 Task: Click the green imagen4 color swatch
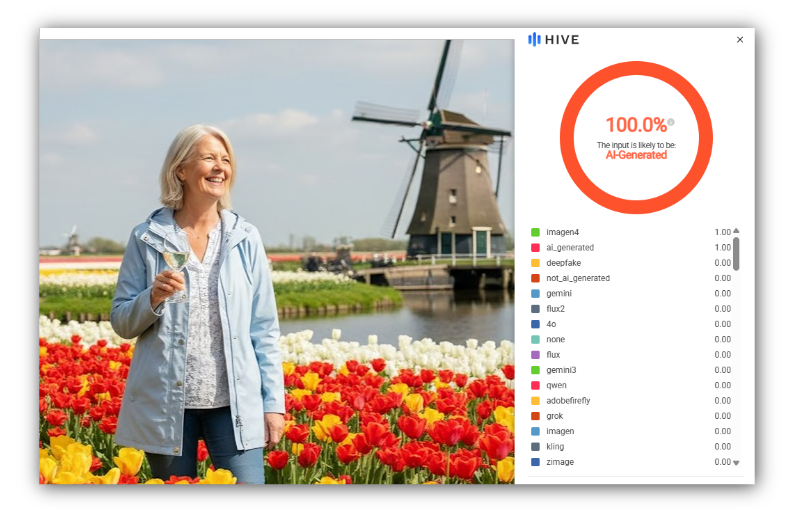pos(536,232)
